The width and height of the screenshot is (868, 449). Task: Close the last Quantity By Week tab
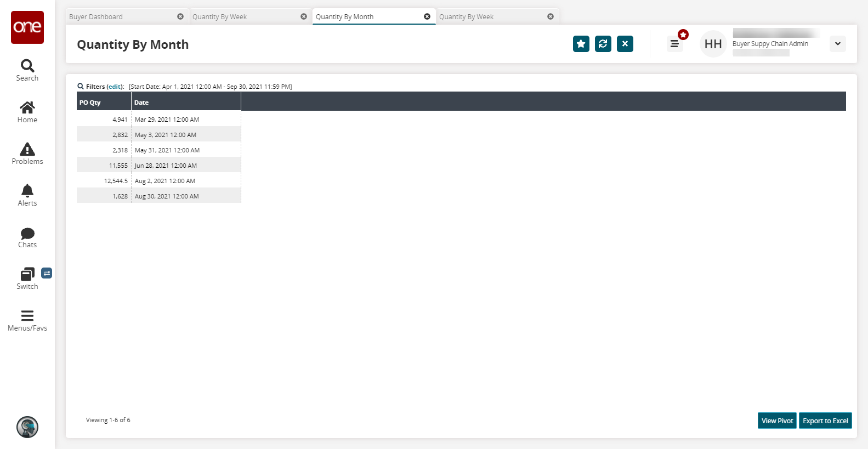(x=551, y=16)
